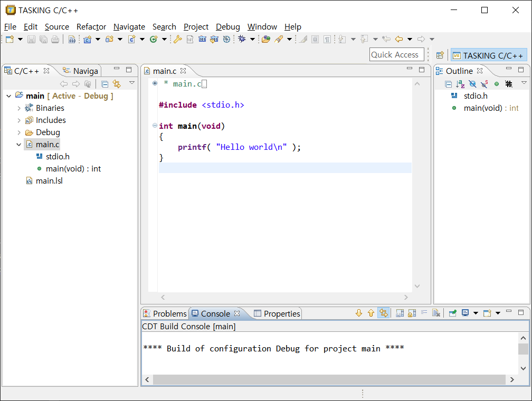The image size is (532, 401).
Task: Open the Project menu
Action: 196,27
